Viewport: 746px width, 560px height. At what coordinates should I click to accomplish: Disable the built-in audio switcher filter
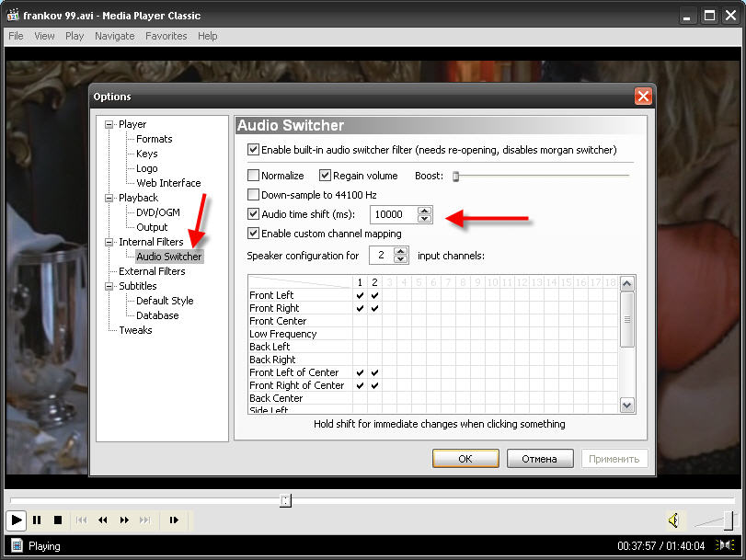[x=253, y=150]
